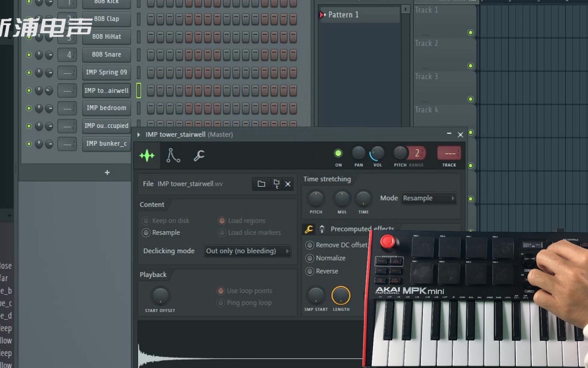
Task: Click the mixer TRACK selector
Action: pos(449,153)
